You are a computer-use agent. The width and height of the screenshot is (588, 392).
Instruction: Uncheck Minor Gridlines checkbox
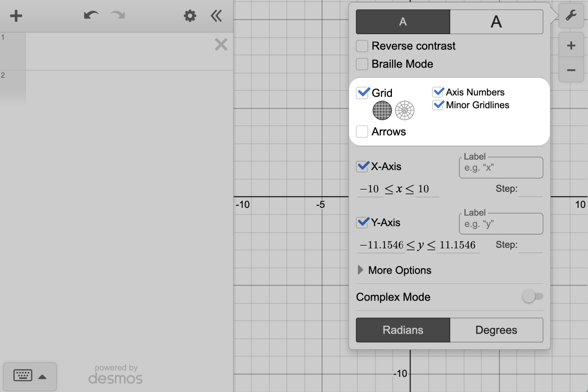coord(438,105)
